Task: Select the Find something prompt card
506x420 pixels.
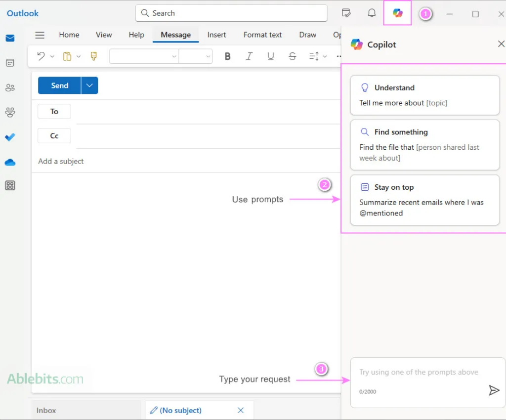Action: (x=424, y=145)
